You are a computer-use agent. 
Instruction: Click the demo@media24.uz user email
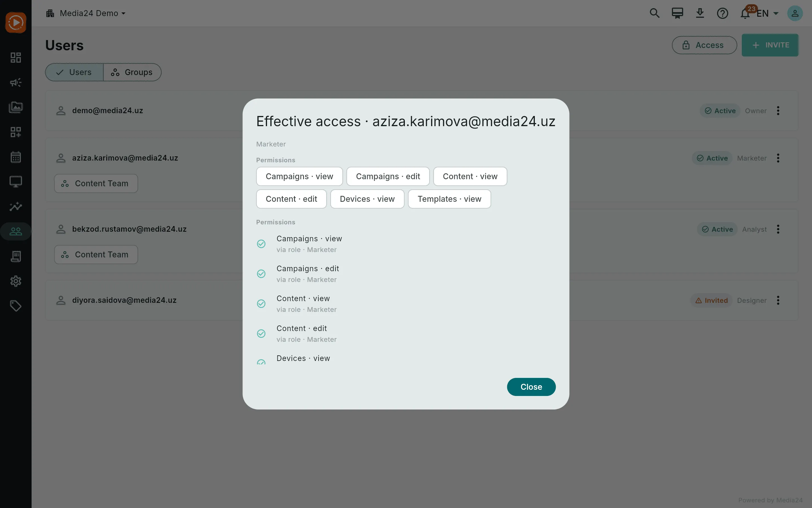pyautogui.click(x=107, y=111)
